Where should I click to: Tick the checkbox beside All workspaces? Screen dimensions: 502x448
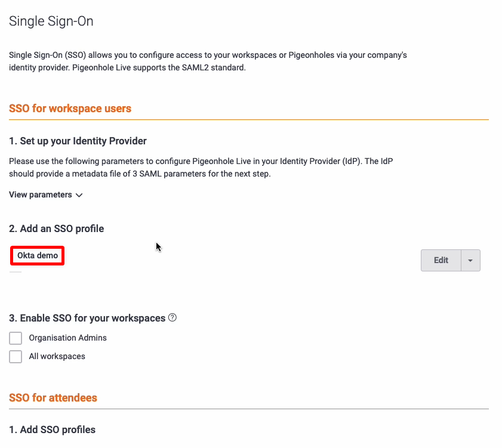tap(16, 357)
